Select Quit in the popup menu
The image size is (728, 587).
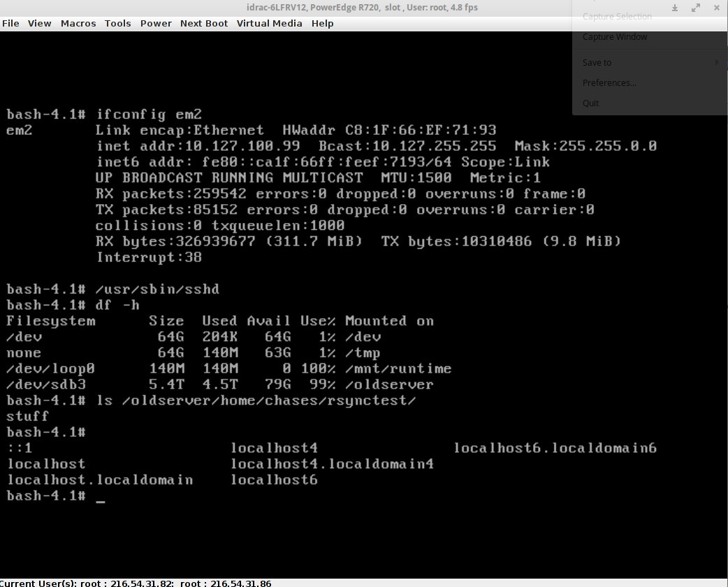591,103
